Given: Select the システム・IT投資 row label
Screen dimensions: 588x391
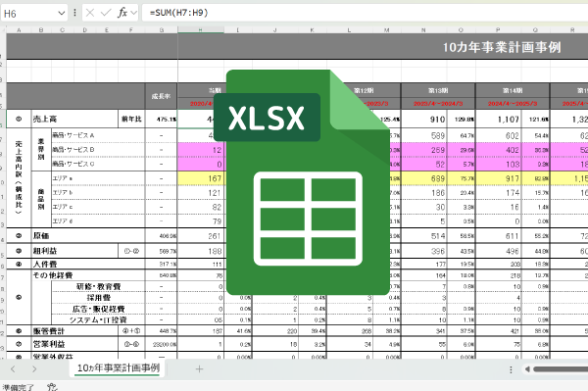Looking at the screenshot, I should [x=98, y=320].
